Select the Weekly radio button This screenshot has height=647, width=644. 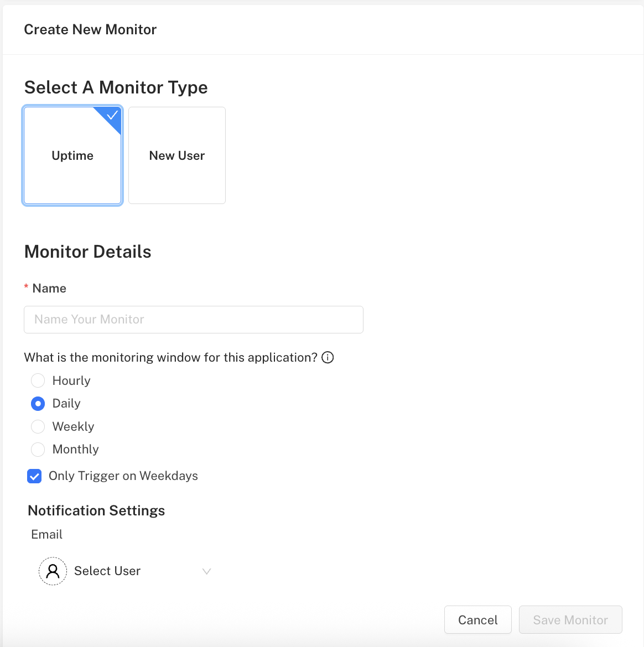[x=38, y=426]
